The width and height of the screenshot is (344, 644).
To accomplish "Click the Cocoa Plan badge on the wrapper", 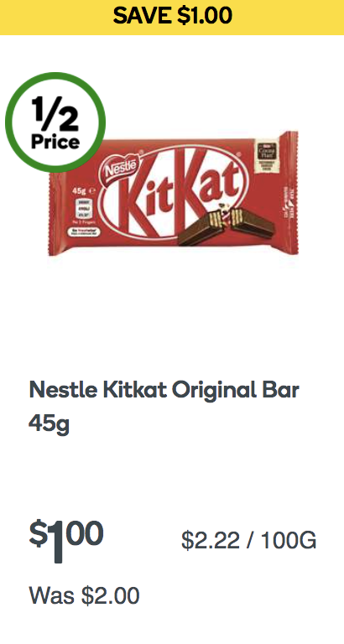I will [x=266, y=158].
